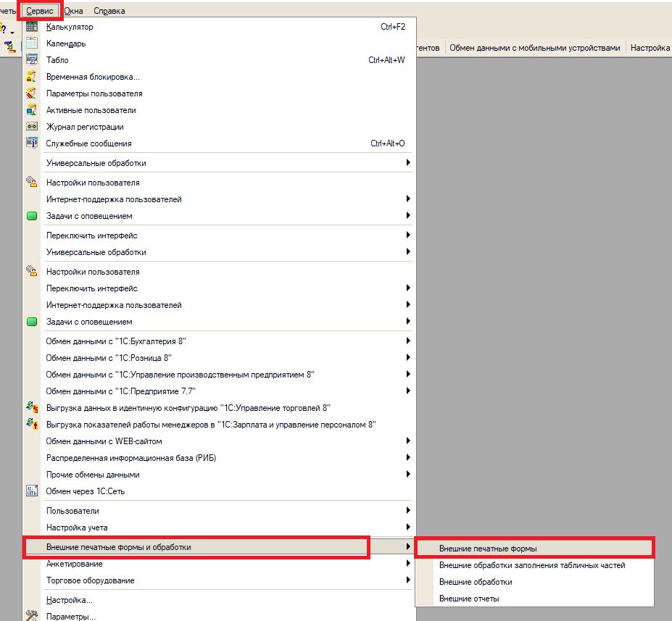
Task: Click the Обмен через 1С:Сеть icon
Action: pos(32,491)
